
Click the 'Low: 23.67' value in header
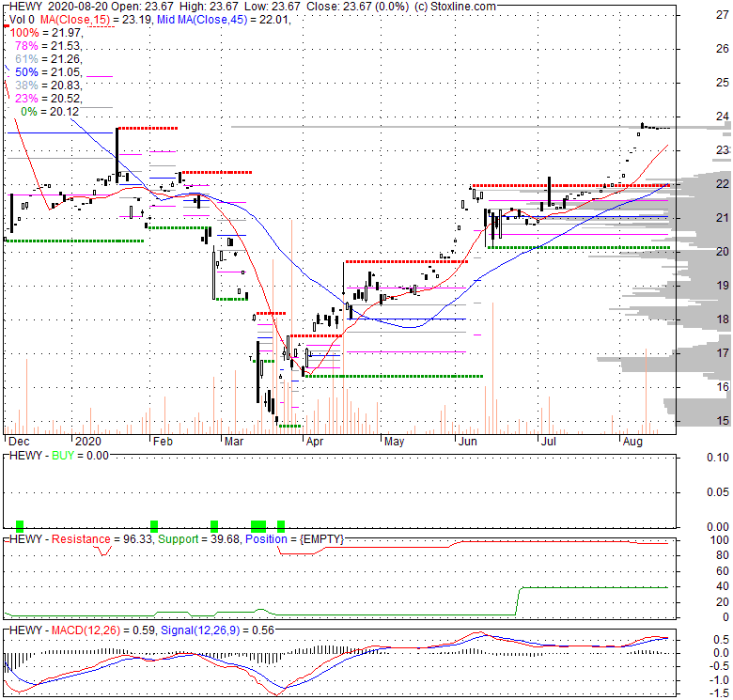coord(273,7)
